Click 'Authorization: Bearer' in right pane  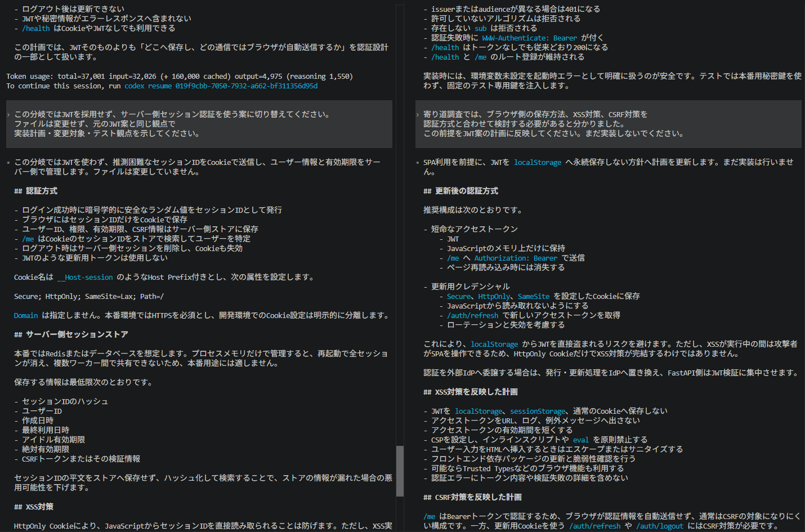[x=516, y=258]
